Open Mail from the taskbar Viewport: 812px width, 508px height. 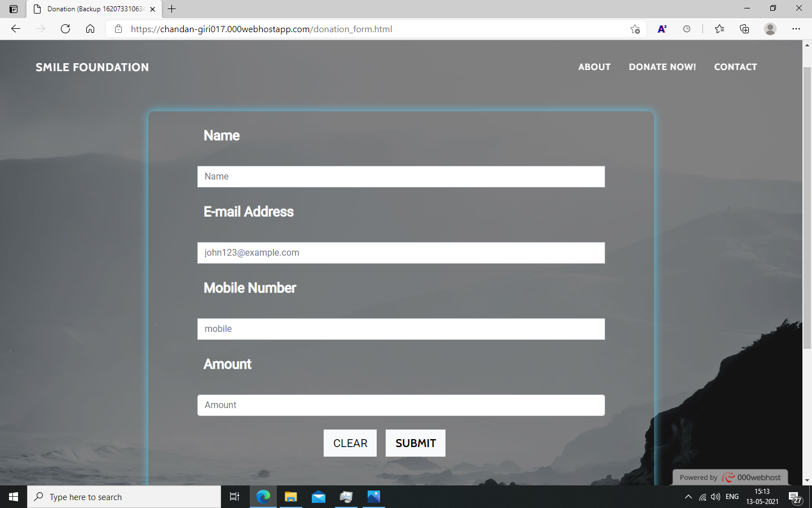click(319, 497)
